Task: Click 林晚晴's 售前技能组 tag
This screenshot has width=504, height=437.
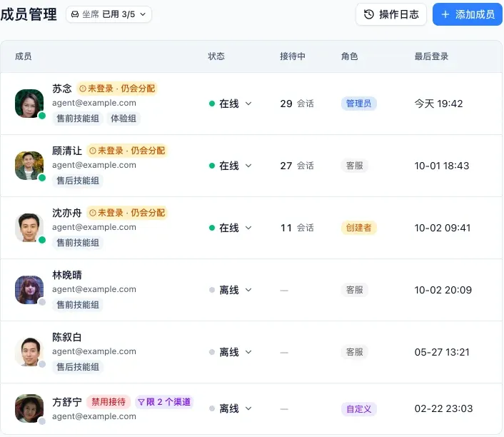Action: click(78, 304)
